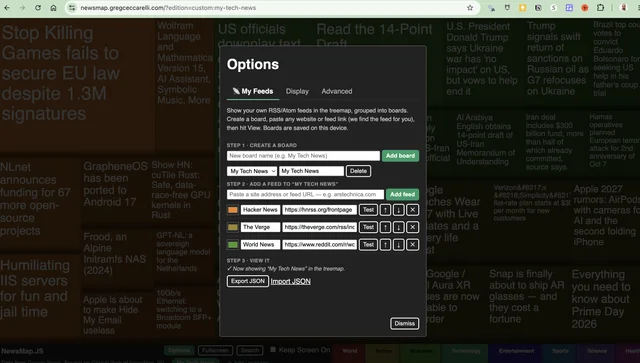Open 'Snap is finally about to ship' tile
This screenshot has height=363, width=640.
(527, 301)
